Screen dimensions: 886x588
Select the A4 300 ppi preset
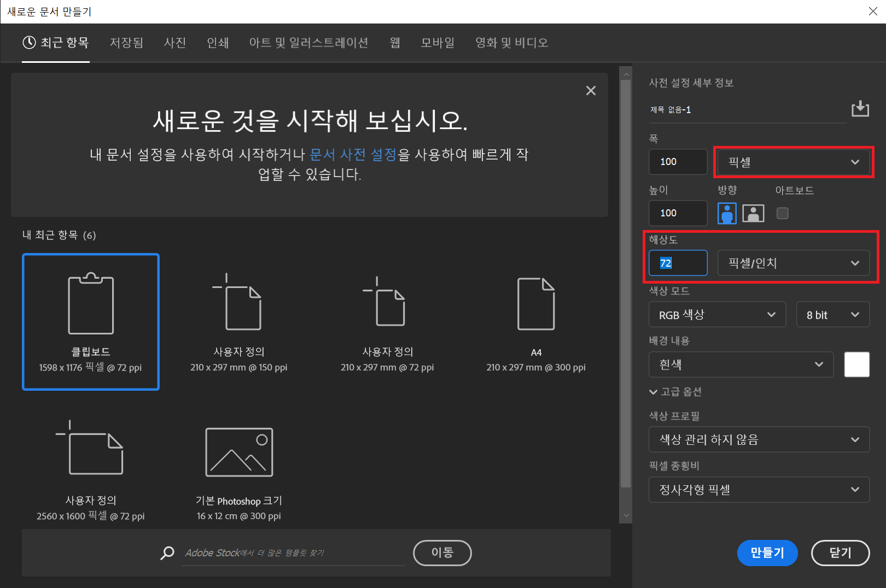point(536,322)
